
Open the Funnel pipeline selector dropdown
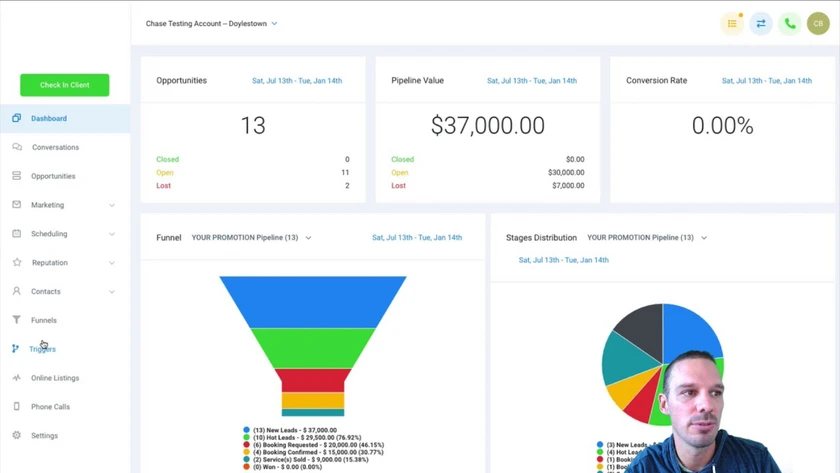pos(251,237)
